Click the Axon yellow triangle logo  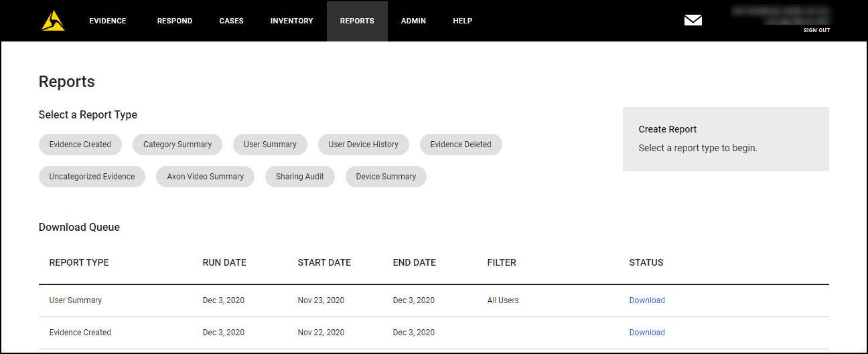[53, 21]
